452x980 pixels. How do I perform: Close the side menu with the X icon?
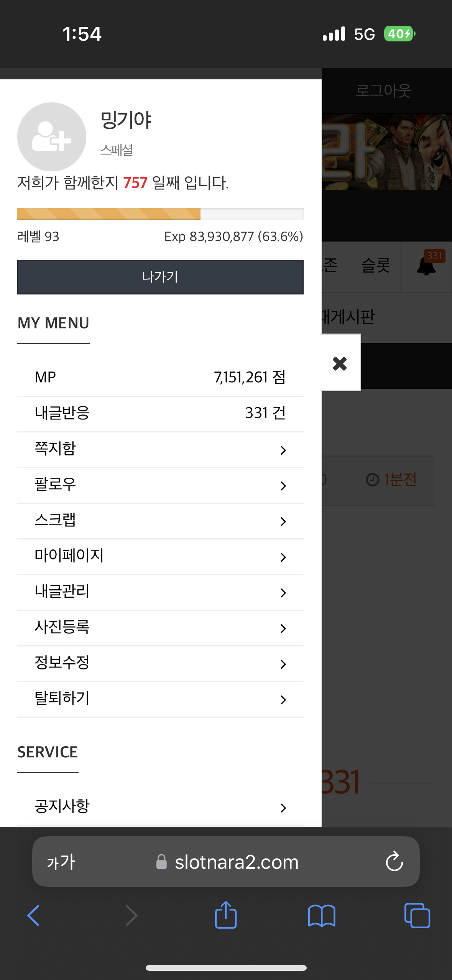tap(340, 363)
